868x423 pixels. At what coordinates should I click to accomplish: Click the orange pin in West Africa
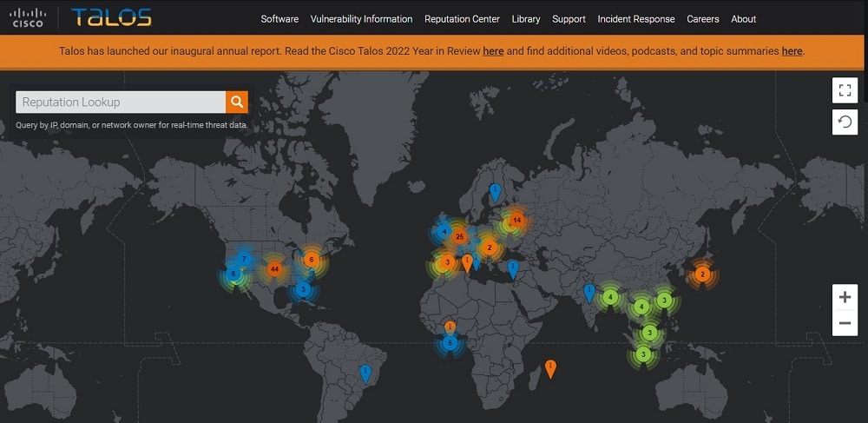click(x=450, y=327)
